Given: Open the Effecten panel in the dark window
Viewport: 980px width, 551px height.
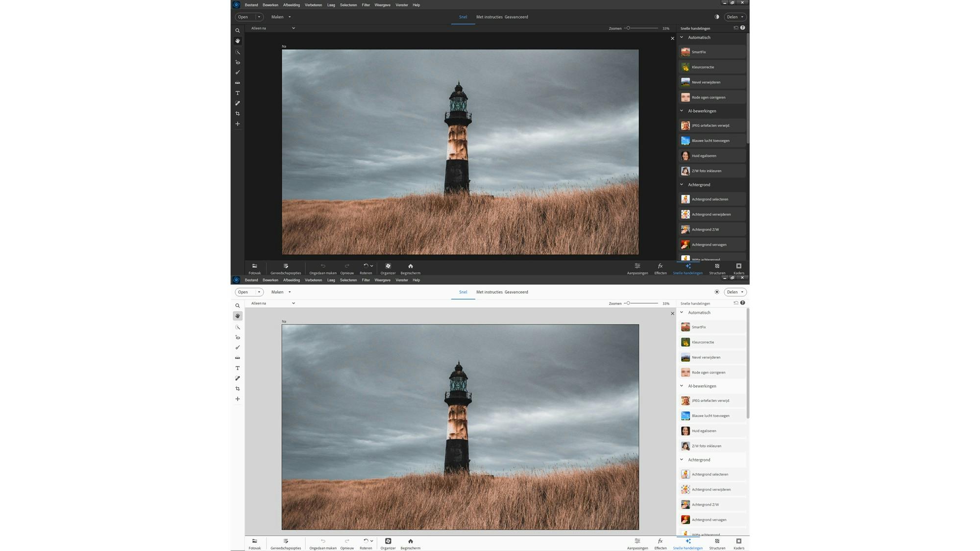Looking at the screenshot, I should [x=660, y=268].
